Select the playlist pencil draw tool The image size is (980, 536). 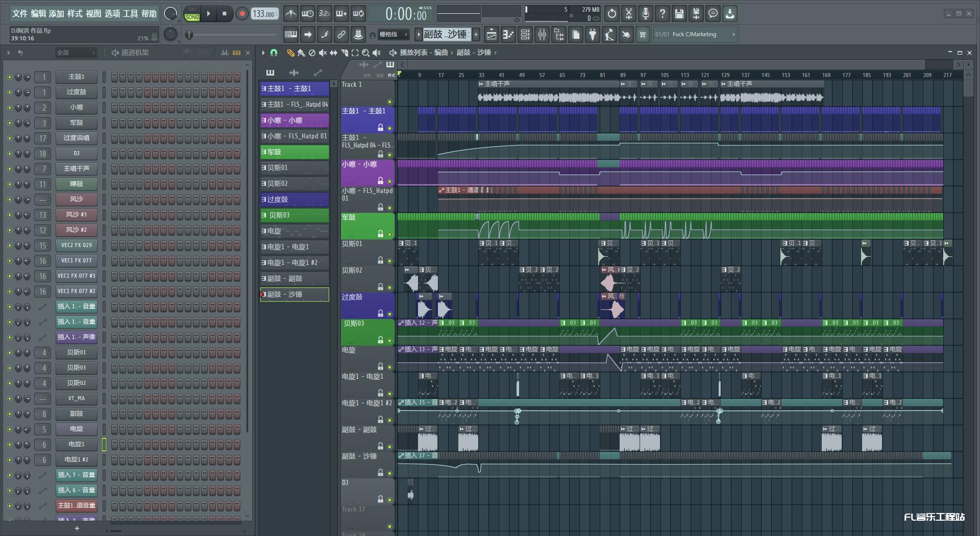pos(290,53)
